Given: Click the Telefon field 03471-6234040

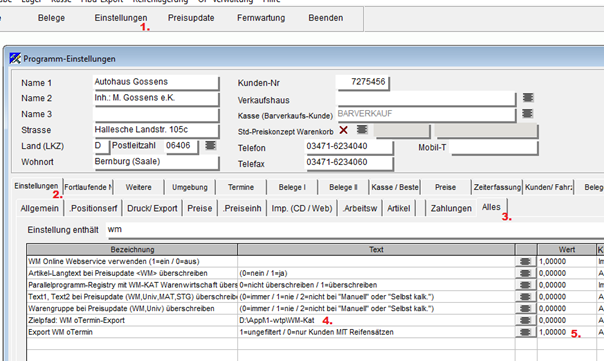Looking at the screenshot, I should (x=349, y=147).
